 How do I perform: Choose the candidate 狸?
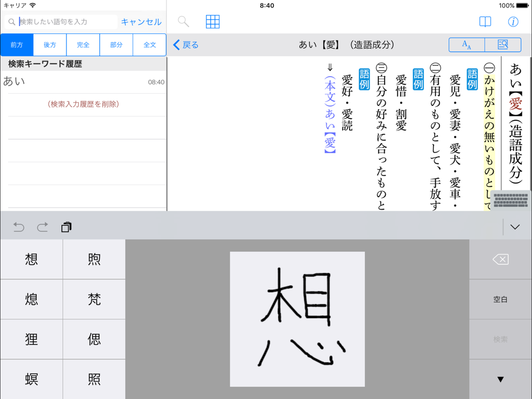click(31, 339)
